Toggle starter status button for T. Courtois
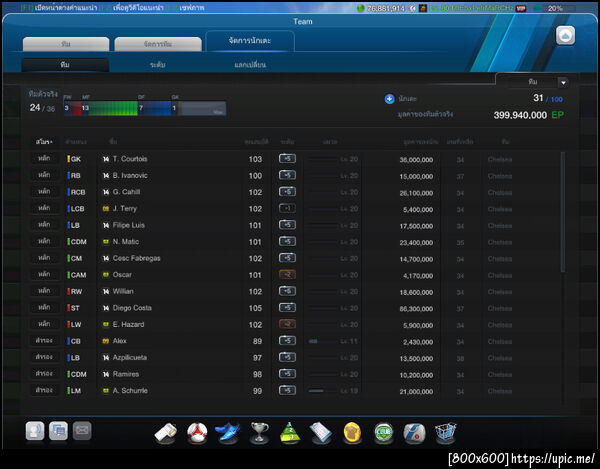 (x=44, y=158)
